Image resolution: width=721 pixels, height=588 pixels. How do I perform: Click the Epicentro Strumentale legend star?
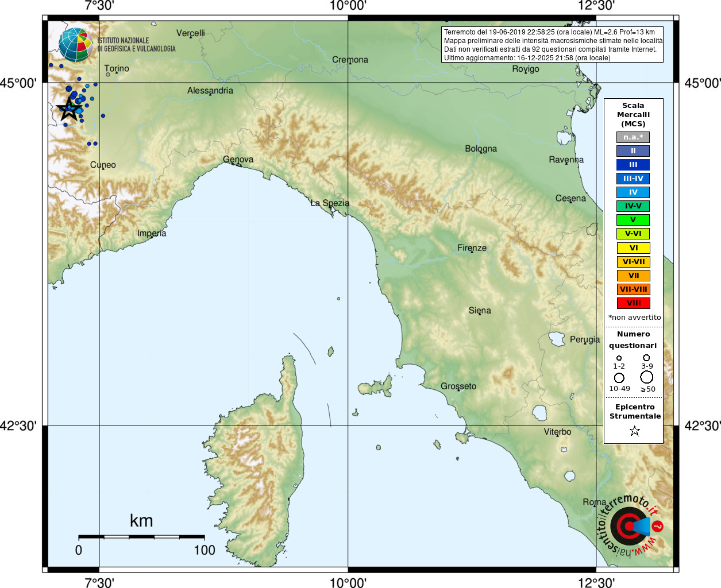(x=635, y=431)
